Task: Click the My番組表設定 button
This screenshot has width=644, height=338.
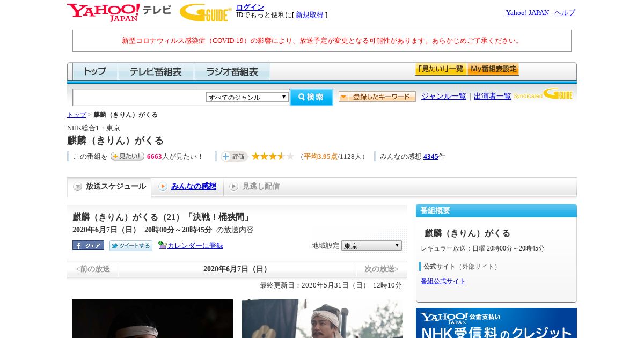Action: [493, 69]
